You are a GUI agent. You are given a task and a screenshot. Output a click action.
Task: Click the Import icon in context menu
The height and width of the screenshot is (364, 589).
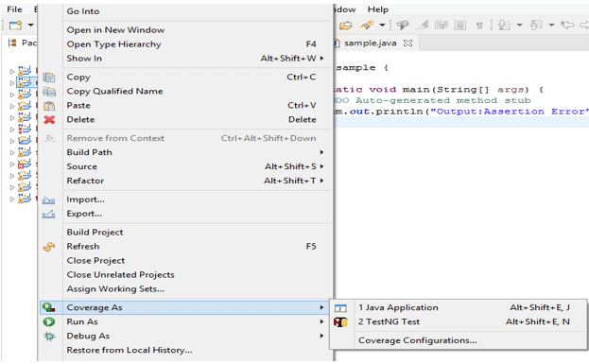coord(49,199)
